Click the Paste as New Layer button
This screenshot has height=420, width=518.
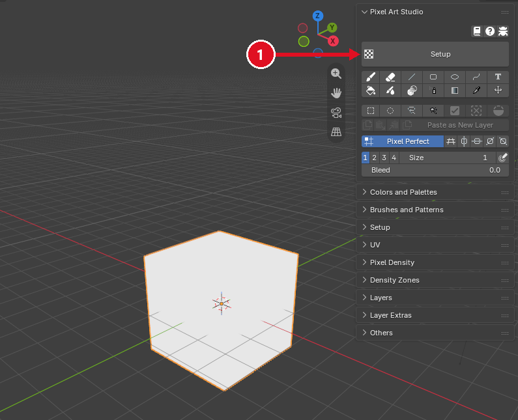click(460, 125)
